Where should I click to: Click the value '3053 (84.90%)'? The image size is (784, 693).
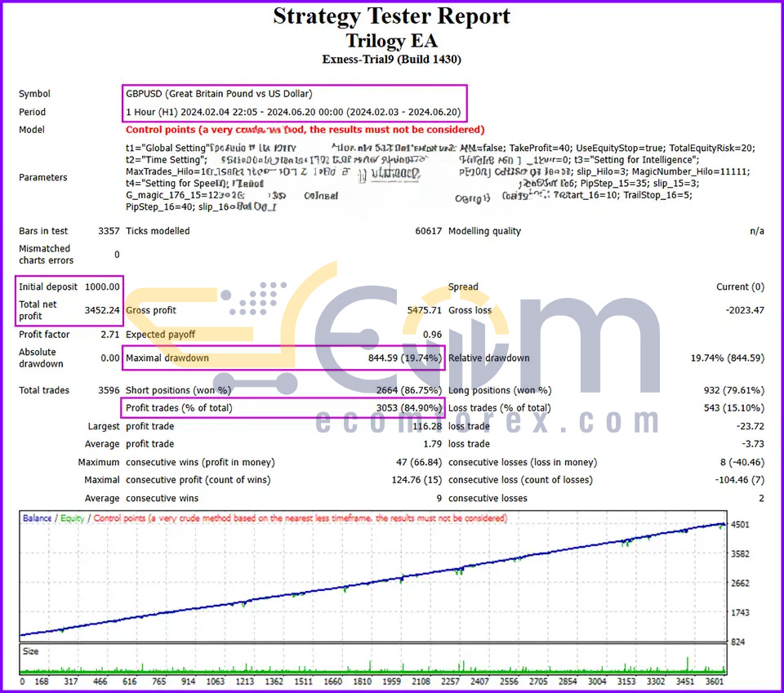point(409,408)
